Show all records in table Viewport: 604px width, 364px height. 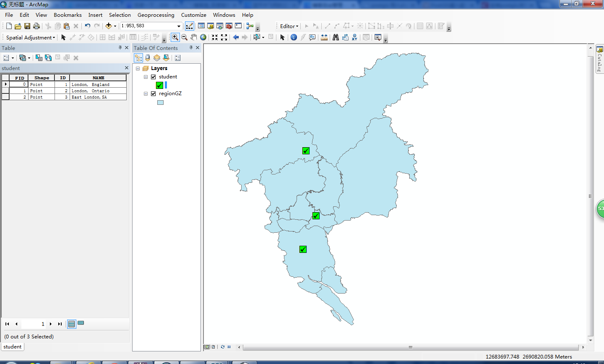pos(72,324)
